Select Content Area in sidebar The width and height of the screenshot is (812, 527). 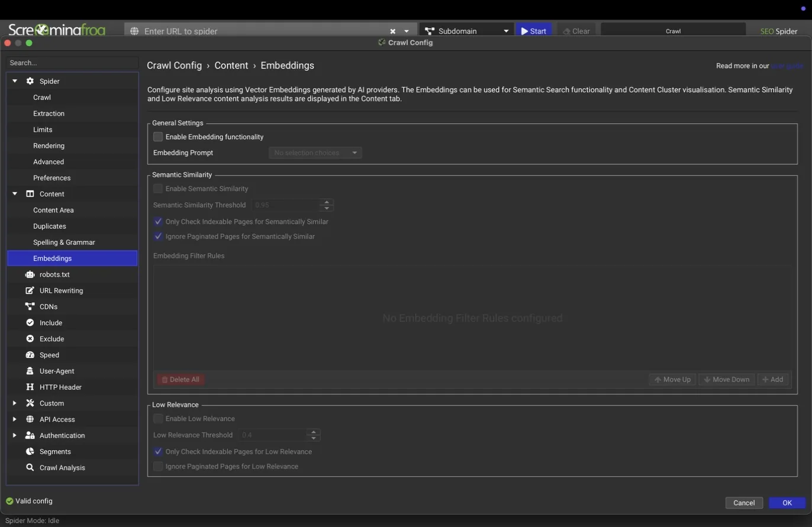[53, 210]
